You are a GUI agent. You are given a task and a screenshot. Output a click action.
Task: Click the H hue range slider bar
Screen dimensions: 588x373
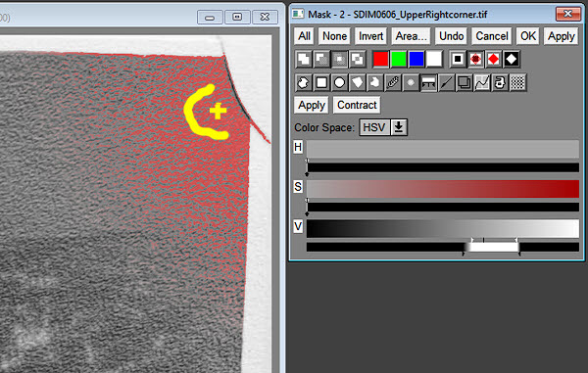(x=443, y=167)
